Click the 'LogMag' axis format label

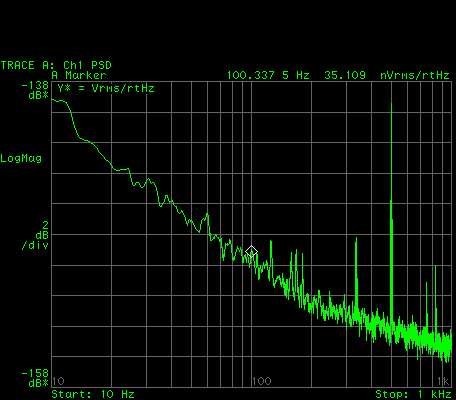click(x=21, y=158)
